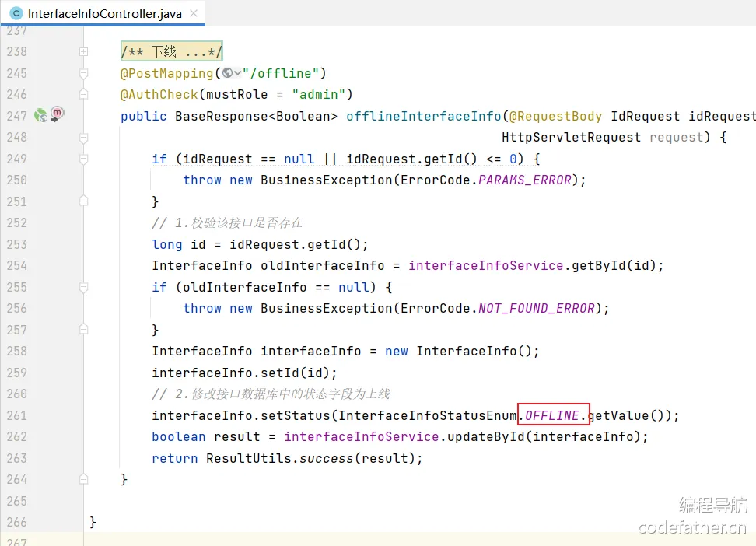Screen dimensions: 756x546
Task: Click the BaseResponse<Boolean> return type
Action: (256, 116)
